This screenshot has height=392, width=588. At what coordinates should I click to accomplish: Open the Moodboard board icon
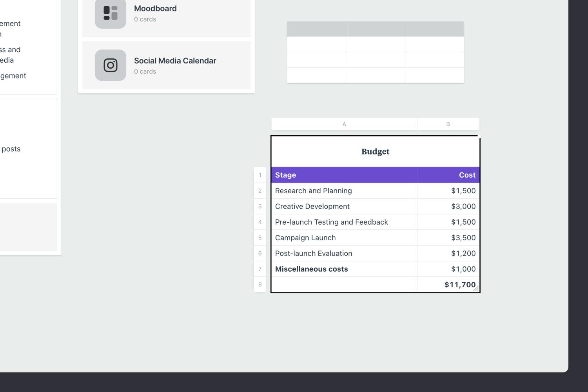click(110, 13)
